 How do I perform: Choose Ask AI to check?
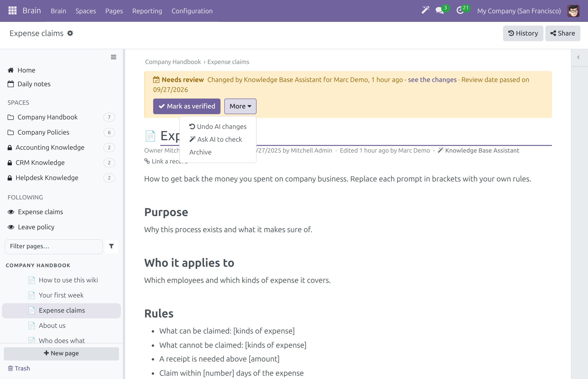point(218,139)
